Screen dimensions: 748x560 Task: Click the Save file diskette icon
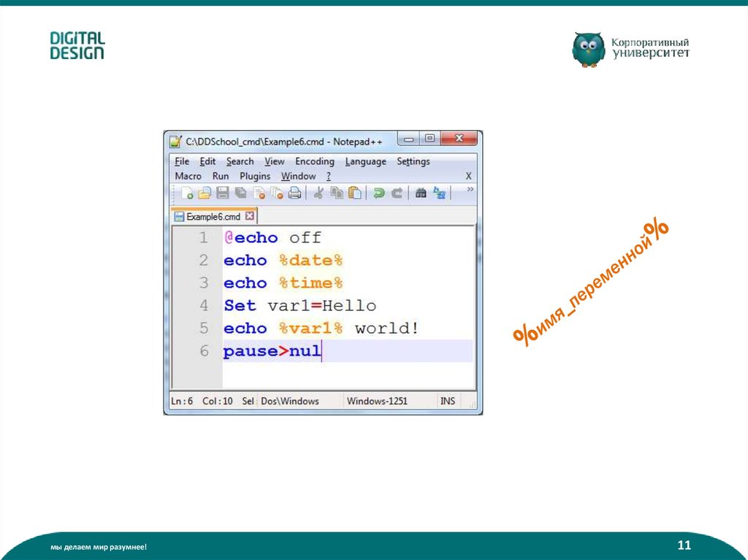[223, 193]
